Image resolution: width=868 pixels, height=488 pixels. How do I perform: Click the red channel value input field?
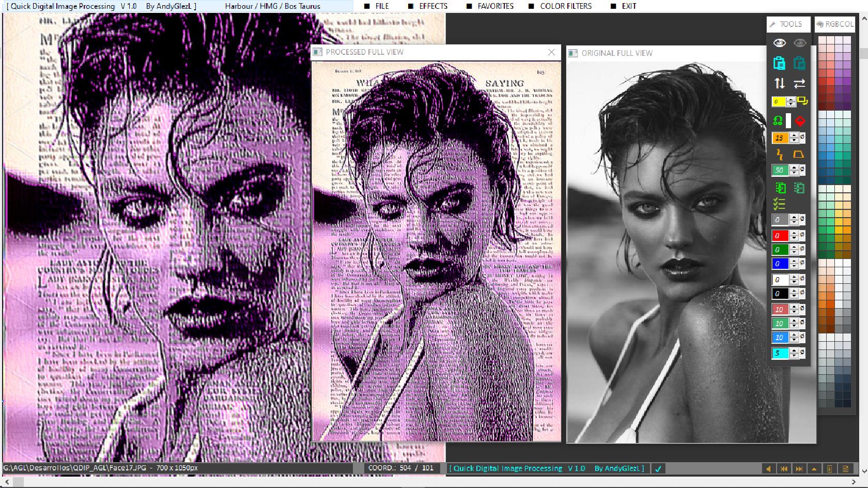(780, 236)
